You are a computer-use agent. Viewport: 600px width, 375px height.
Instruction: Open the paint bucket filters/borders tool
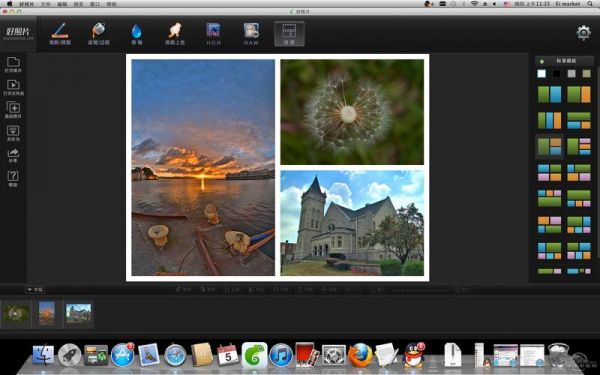98,34
